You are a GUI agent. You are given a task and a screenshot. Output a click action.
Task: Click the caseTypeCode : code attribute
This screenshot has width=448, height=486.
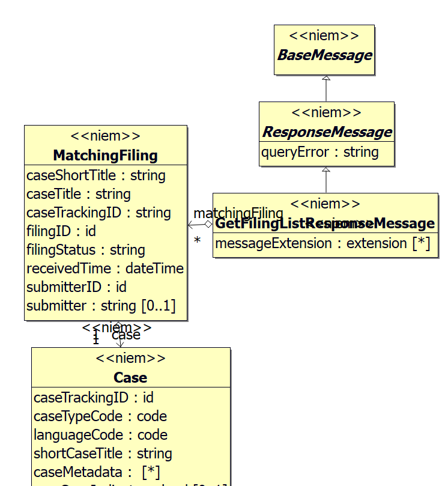coord(100,416)
